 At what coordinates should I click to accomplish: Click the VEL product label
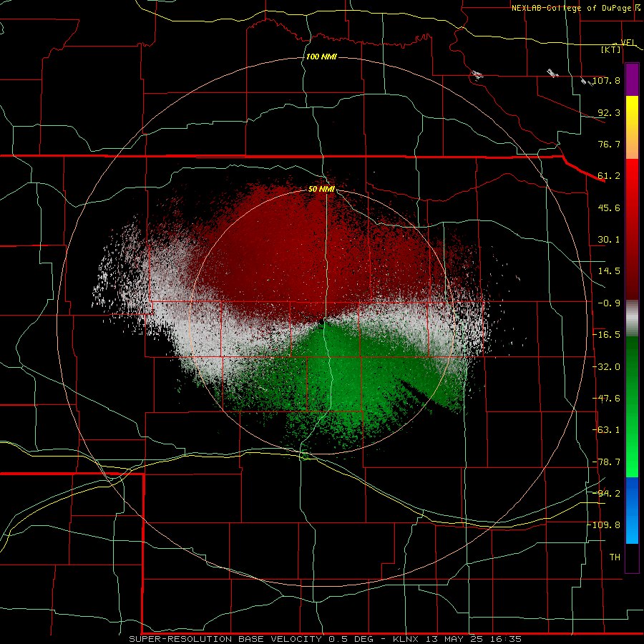point(628,42)
